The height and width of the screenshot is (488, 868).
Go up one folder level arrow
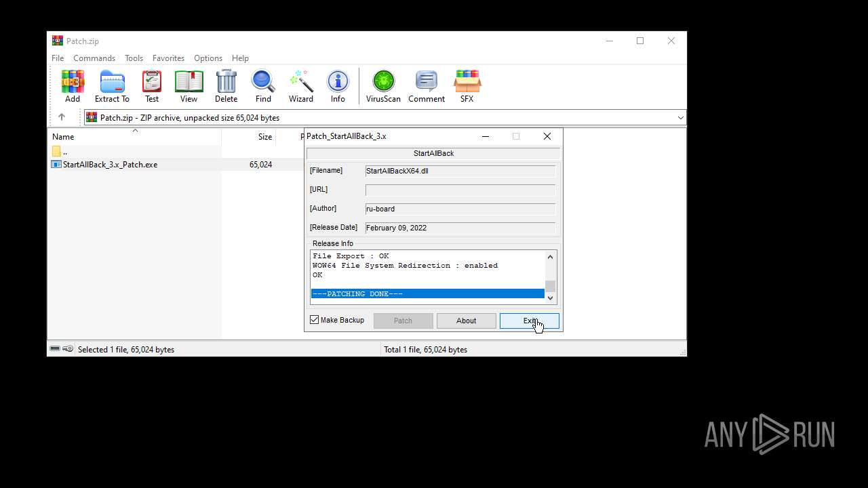click(62, 117)
